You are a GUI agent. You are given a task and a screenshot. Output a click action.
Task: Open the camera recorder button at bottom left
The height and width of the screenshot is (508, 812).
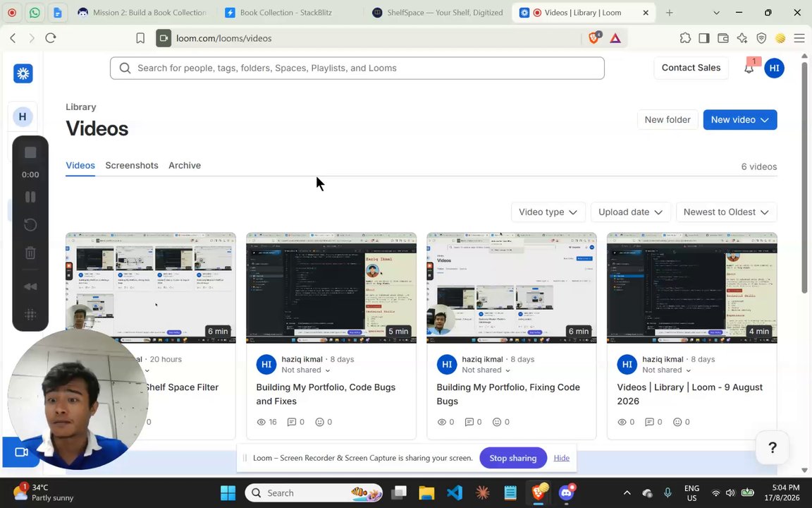20,452
